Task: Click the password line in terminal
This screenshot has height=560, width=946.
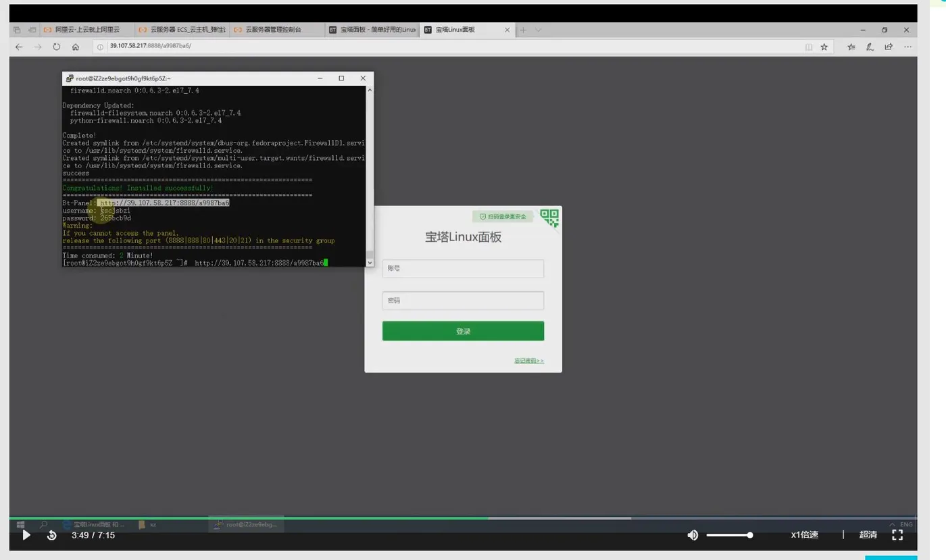Action: click(97, 218)
